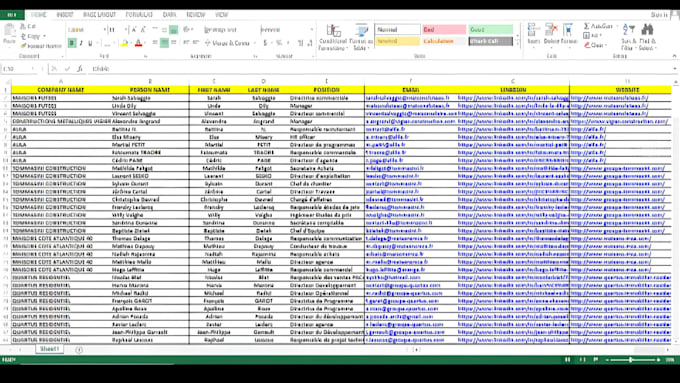Screen dimensions: 680x383
Task: Toggle Bold formatting
Action: click(72, 43)
